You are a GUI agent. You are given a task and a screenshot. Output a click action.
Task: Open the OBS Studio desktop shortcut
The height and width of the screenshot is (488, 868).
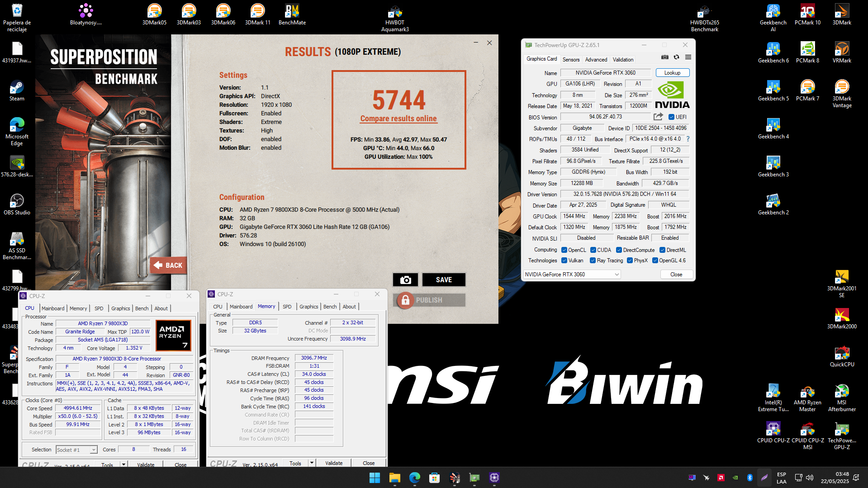pos(17,204)
